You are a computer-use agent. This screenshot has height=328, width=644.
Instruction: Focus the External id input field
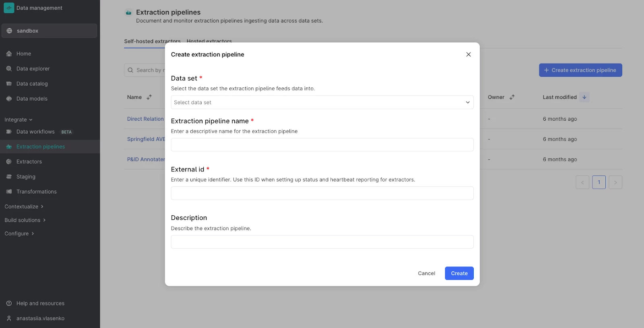[x=322, y=193]
